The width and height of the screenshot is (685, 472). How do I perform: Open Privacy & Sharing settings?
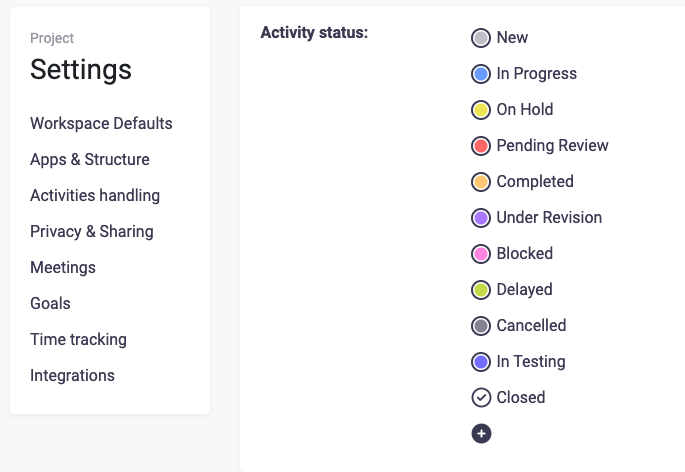(92, 232)
